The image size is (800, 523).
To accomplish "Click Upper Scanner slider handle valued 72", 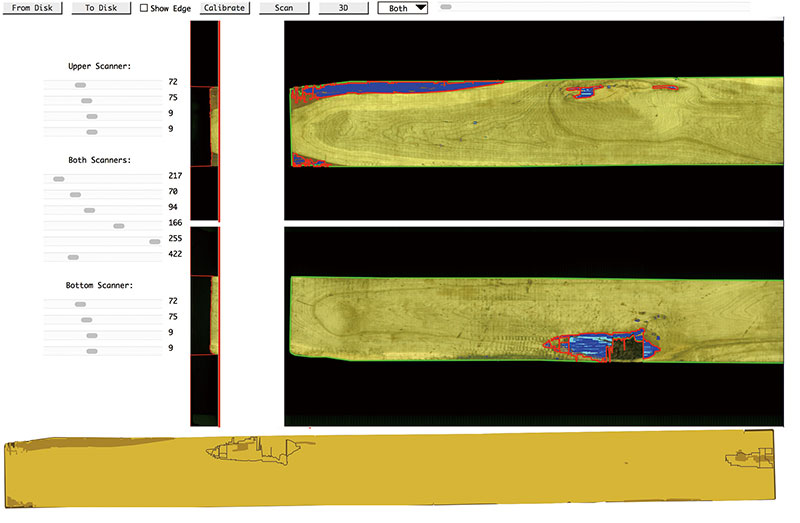I will [80, 85].
